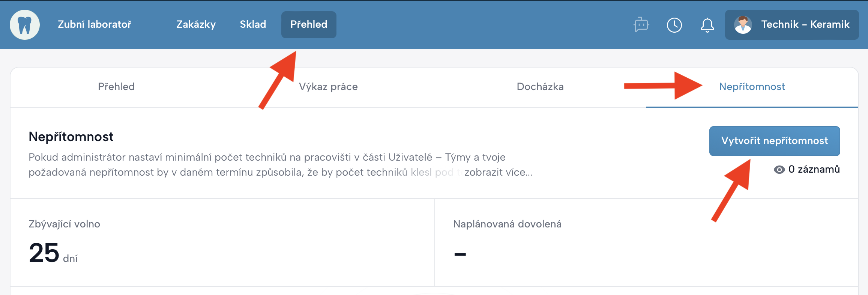This screenshot has height=295, width=868.
Task: Toggle the eye icon beside records count
Action: pyautogui.click(x=779, y=170)
